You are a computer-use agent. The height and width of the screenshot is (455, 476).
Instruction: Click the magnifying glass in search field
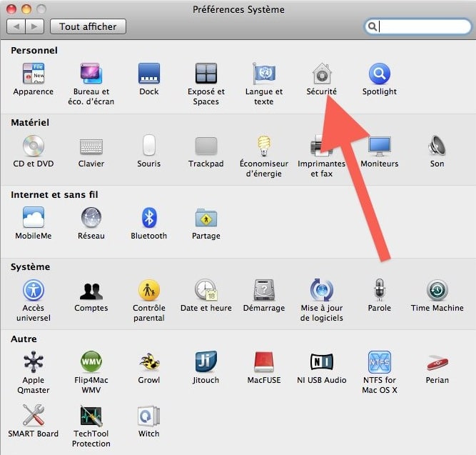coord(373,26)
